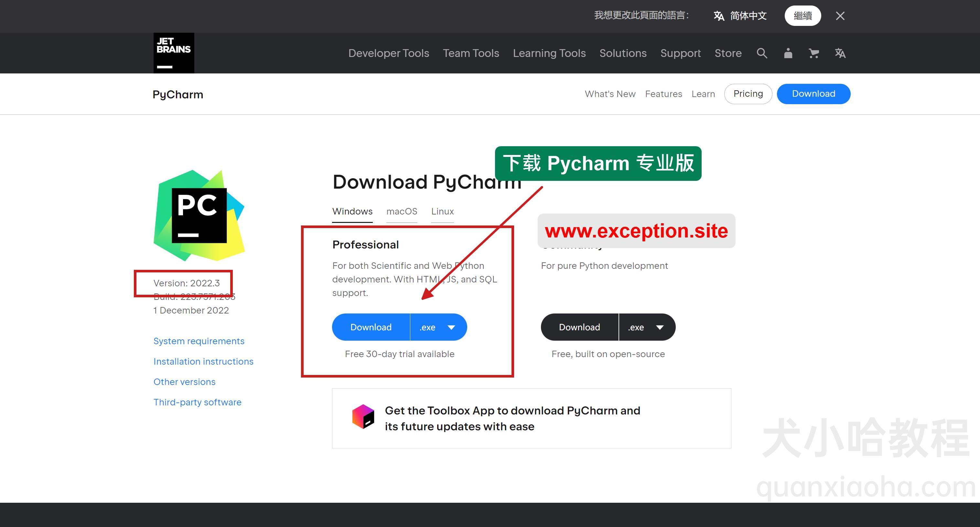This screenshot has width=980, height=527.
Task: Open Store menu
Action: point(728,53)
